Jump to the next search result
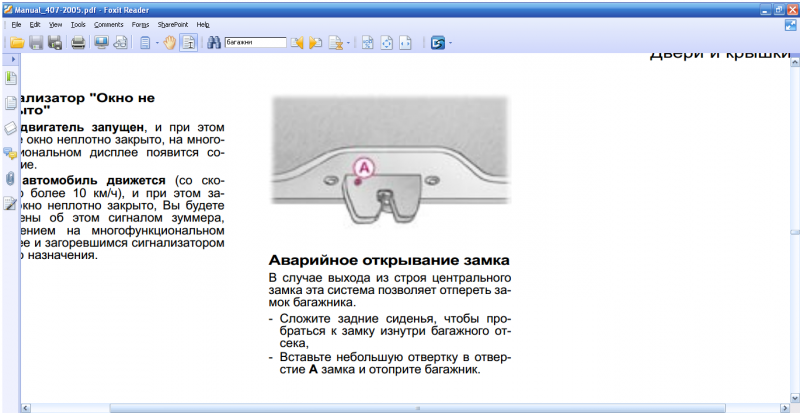Viewport: 800px width, 413px height. (316, 43)
